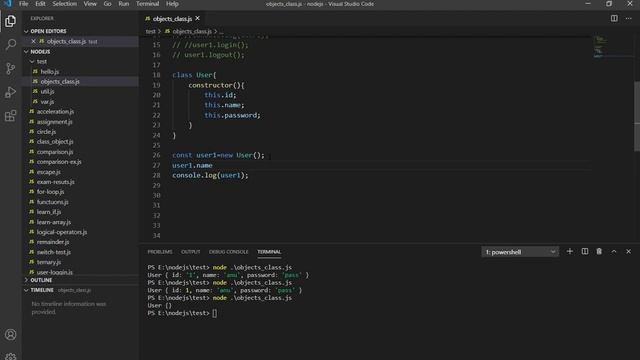Click the class User declaration line
This screenshot has width=640, height=360.
[194, 75]
